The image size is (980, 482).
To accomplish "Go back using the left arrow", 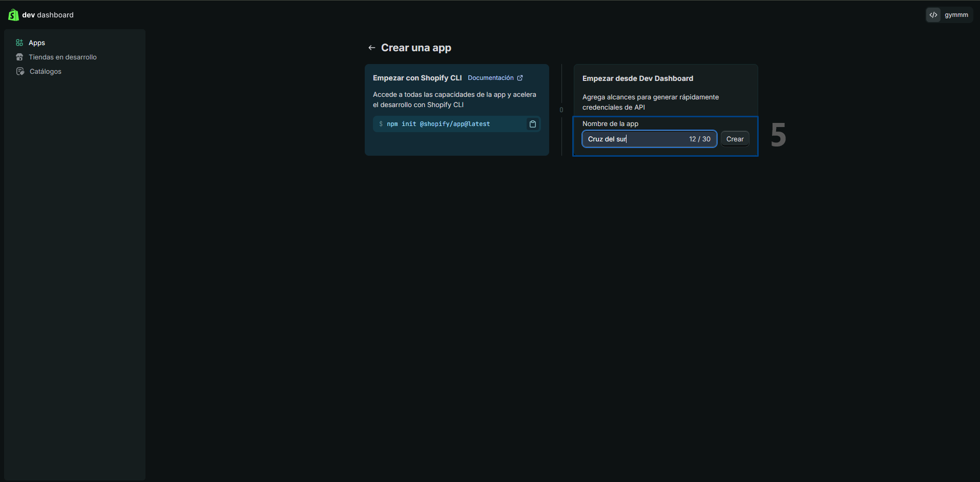I will pyautogui.click(x=372, y=48).
